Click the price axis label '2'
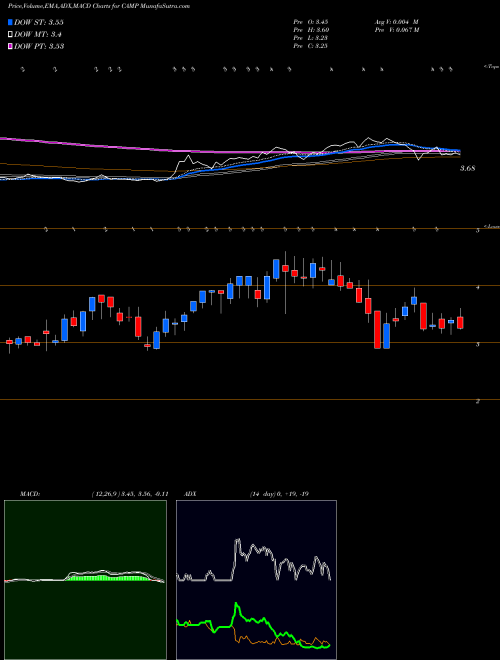The image size is (500, 660). (478, 401)
